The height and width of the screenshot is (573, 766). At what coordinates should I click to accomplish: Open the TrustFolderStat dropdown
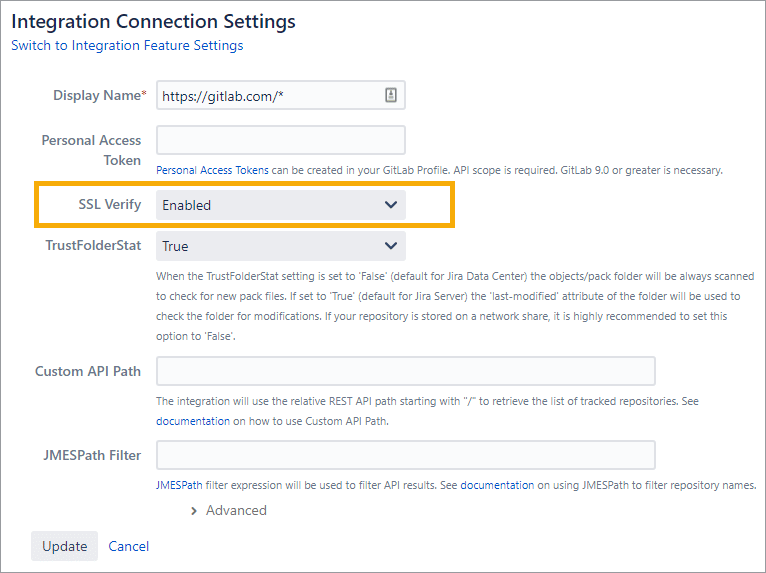coord(281,245)
